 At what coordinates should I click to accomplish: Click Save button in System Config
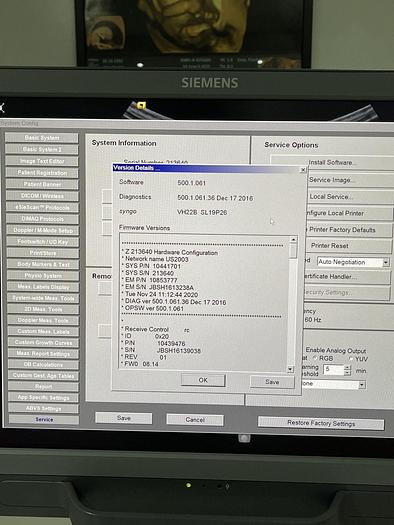(124, 418)
